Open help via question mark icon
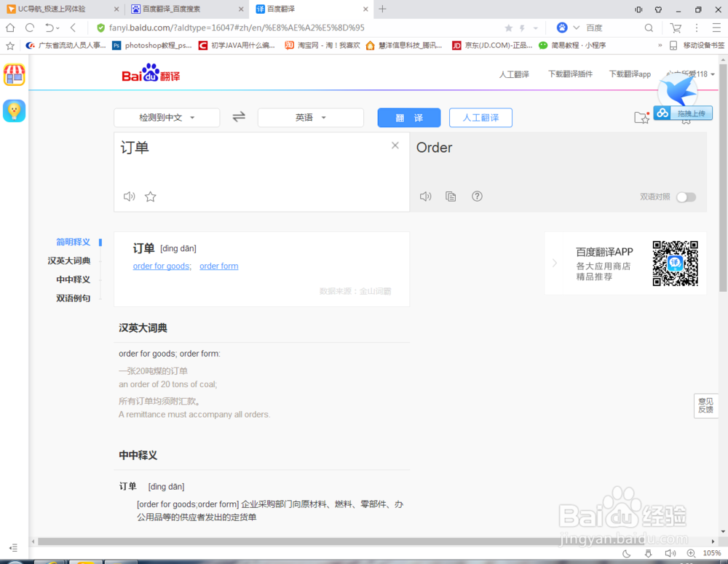728x564 pixels. point(477,196)
